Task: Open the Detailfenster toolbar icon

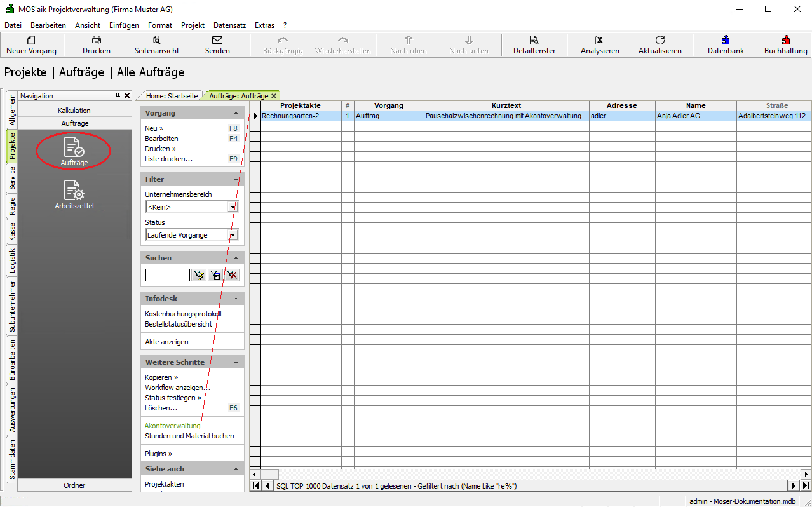Action: coord(534,40)
